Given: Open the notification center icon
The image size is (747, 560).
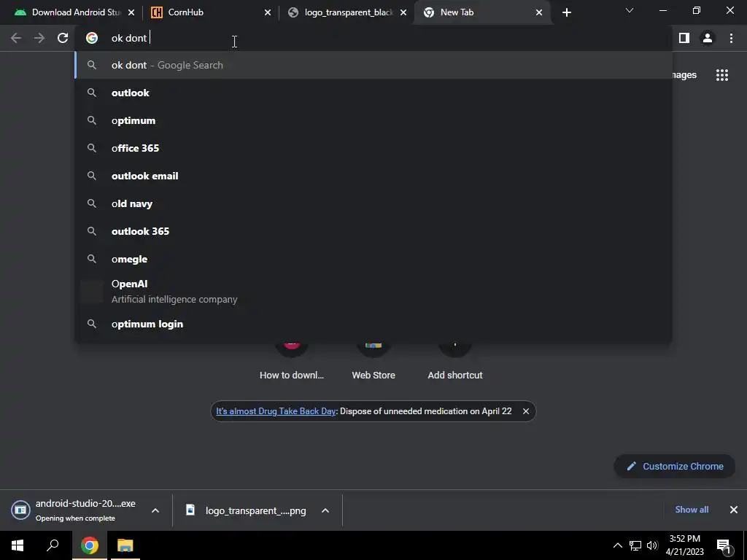Looking at the screenshot, I should click(724, 545).
